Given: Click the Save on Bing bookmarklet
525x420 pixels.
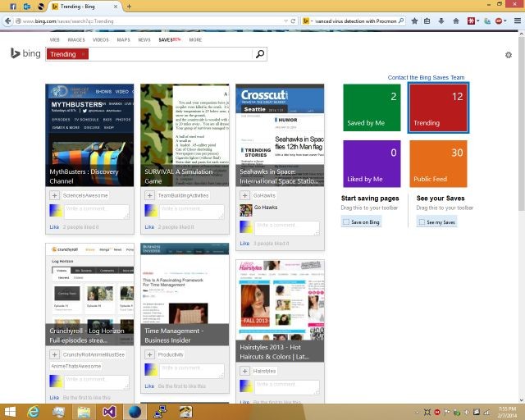Looking at the screenshot, I should click(x=361, y=221).
